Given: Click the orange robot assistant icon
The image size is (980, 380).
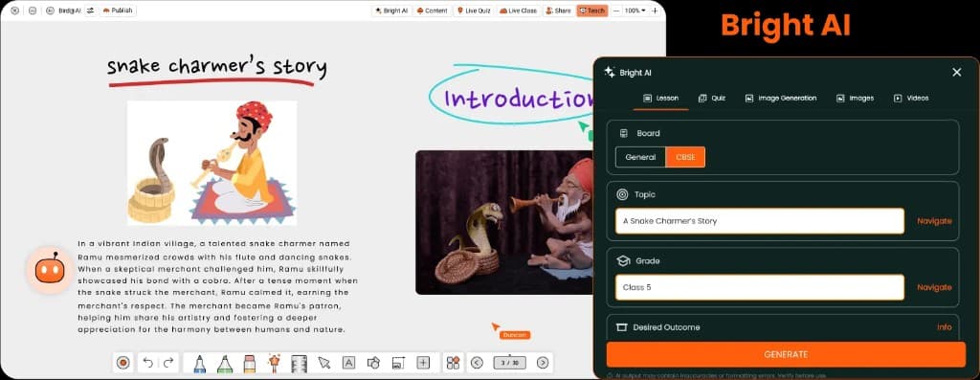Looking at the screenshot, I should point(50,270).
